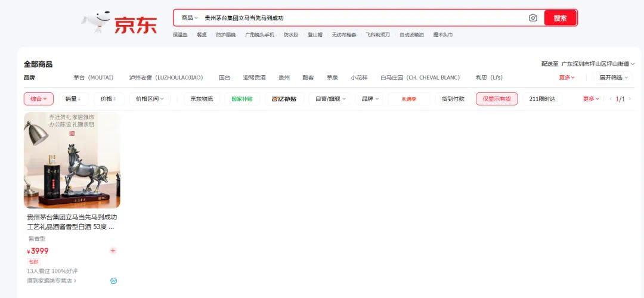Select brand 酣客

308,77
